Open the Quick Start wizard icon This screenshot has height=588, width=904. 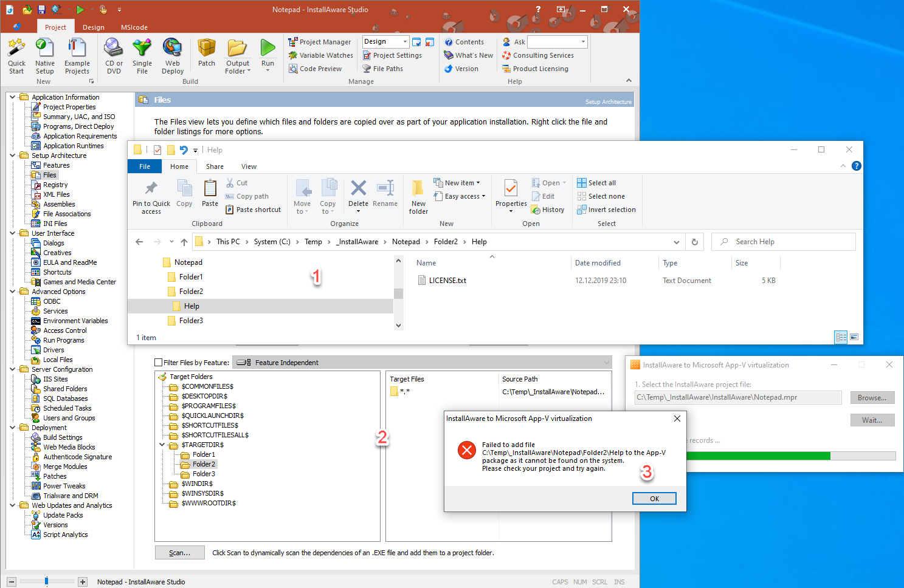tap(16, 56)
